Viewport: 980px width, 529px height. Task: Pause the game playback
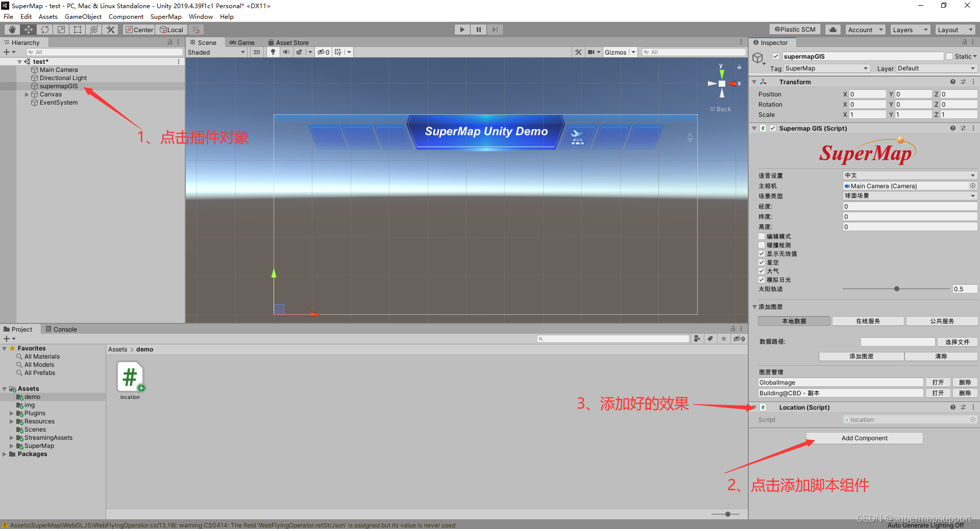pos(478,30)
